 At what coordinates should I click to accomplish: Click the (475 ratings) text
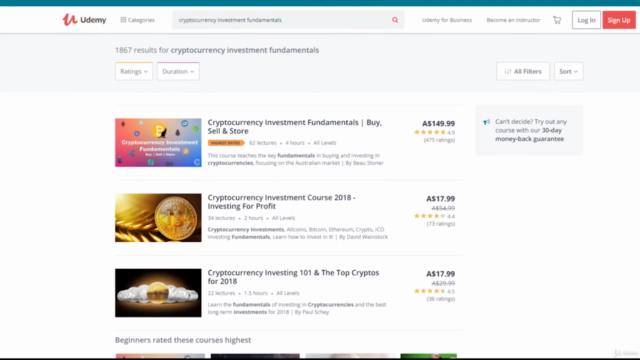coord(439,140)
